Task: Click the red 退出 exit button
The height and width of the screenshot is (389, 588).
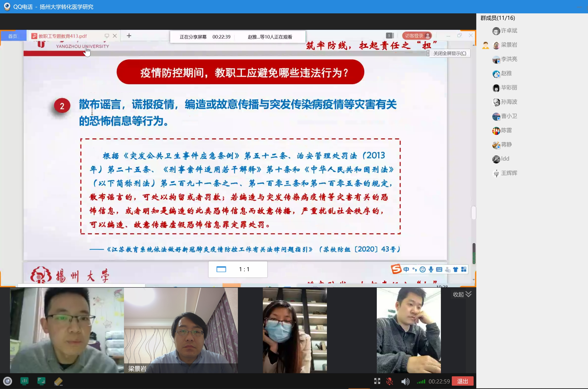Action: coord(462,381)
